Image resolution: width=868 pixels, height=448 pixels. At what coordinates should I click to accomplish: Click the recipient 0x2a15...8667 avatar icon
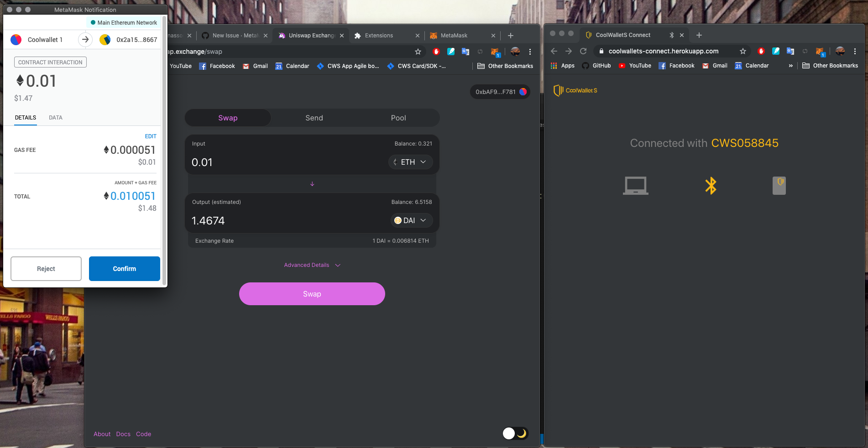click(105, 40)
